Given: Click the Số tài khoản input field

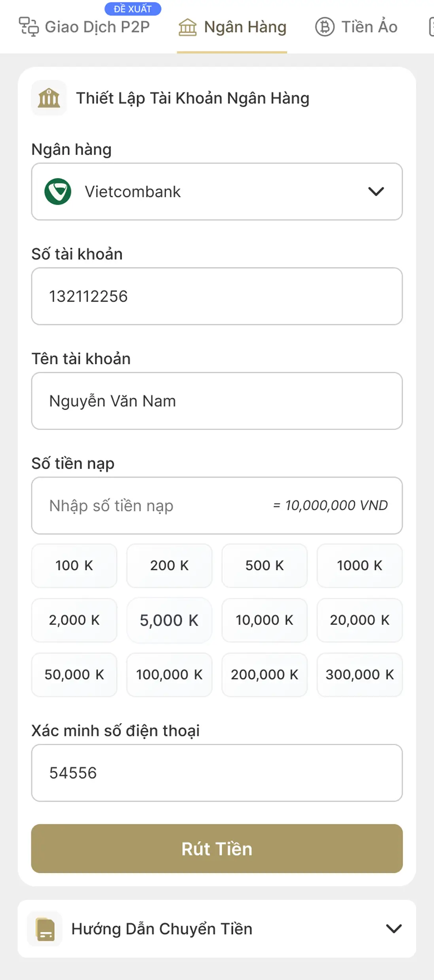Looking at the screenshot, I should (217, 296).
